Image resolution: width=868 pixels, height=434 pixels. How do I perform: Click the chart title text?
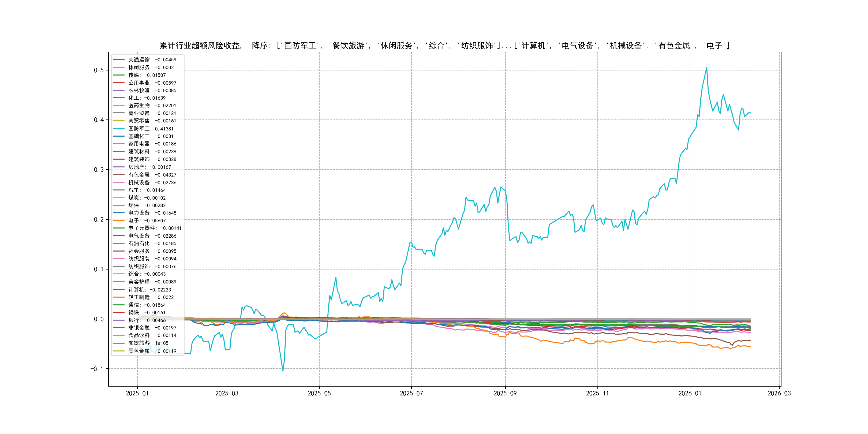pyautogui.click(x=444, y=46)
